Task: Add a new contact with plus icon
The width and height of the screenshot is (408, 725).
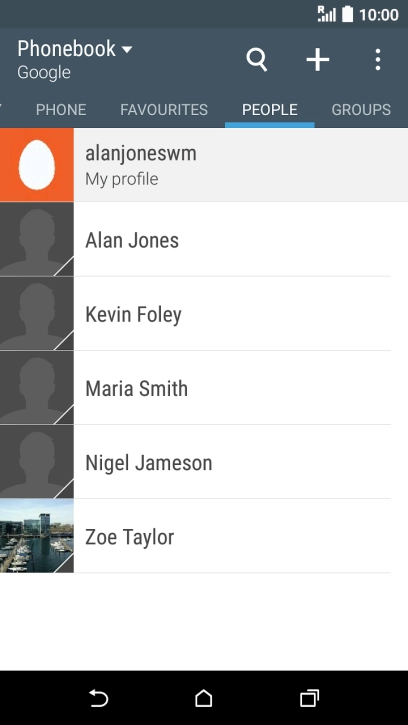Action: [x=318, y=60]
